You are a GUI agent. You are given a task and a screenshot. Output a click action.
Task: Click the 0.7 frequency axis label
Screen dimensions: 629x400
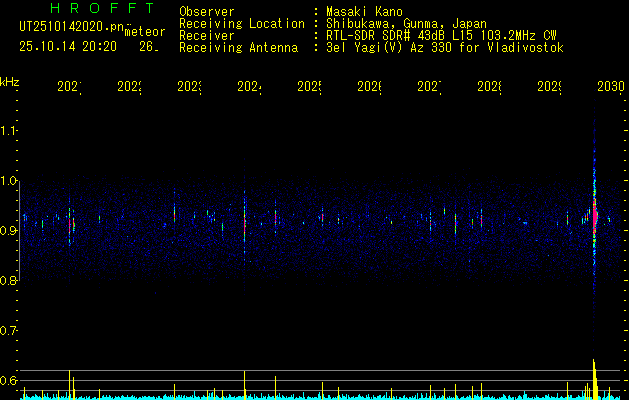click(8, 331)
